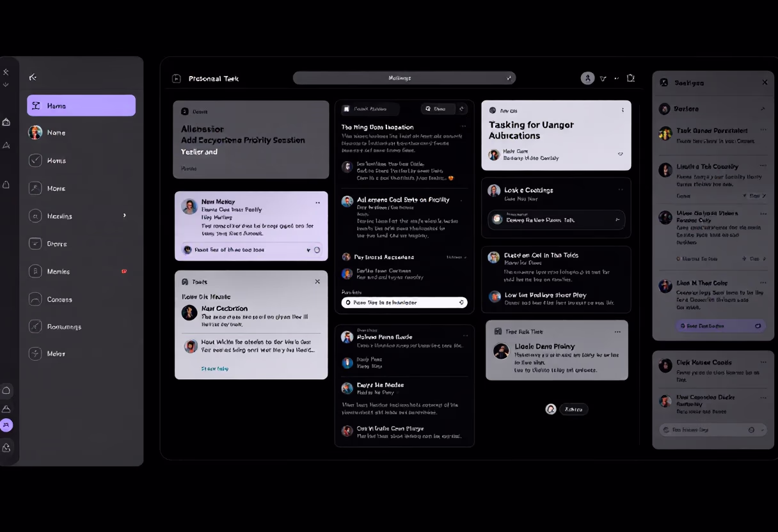This screenshot has width=778, height=532.
Task: Click the blue link at the Tools card bottom
Action: [x=214, y=369]
